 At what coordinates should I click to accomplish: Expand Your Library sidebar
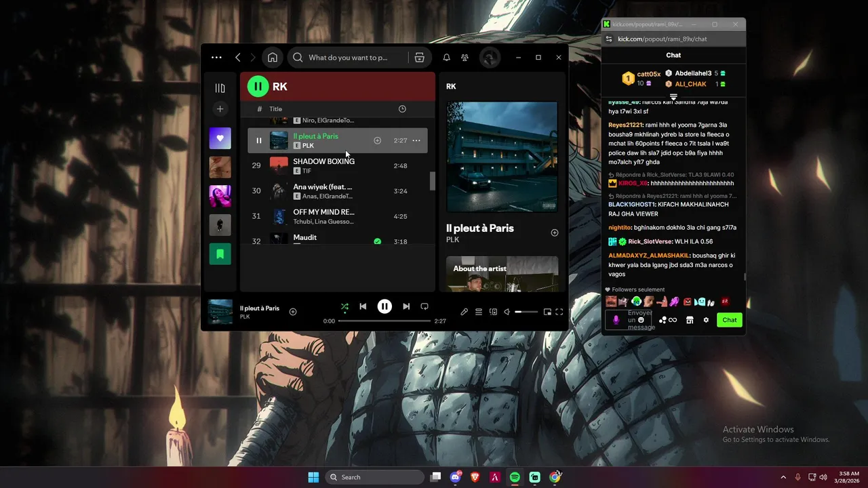tap(220, 88)
